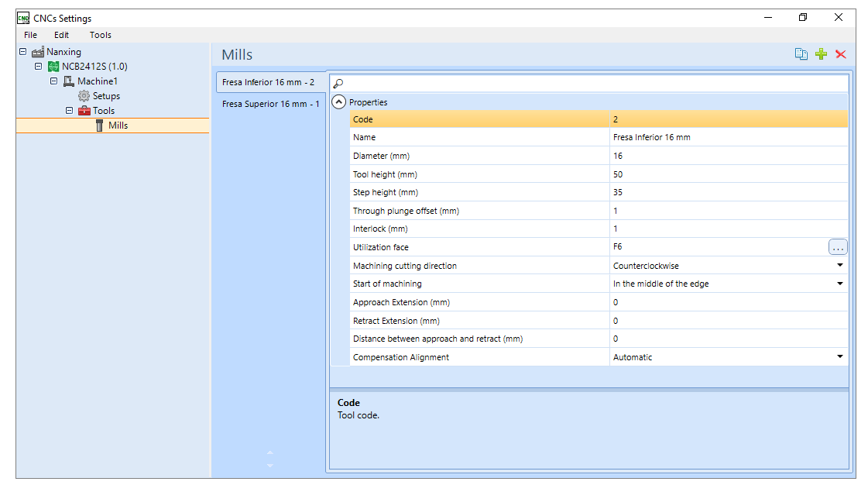Viewport: 868px width, 485px height.
Task: Click Machining cutting direction label
Action: 405,266
